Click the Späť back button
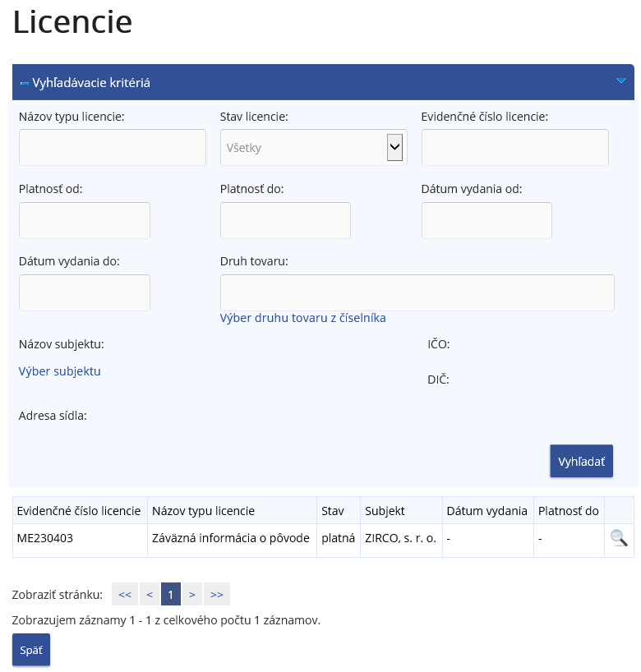 (31, 650)
